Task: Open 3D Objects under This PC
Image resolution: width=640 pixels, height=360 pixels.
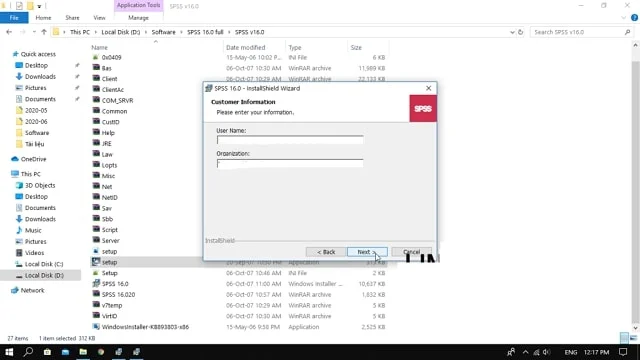Action: 40,185
